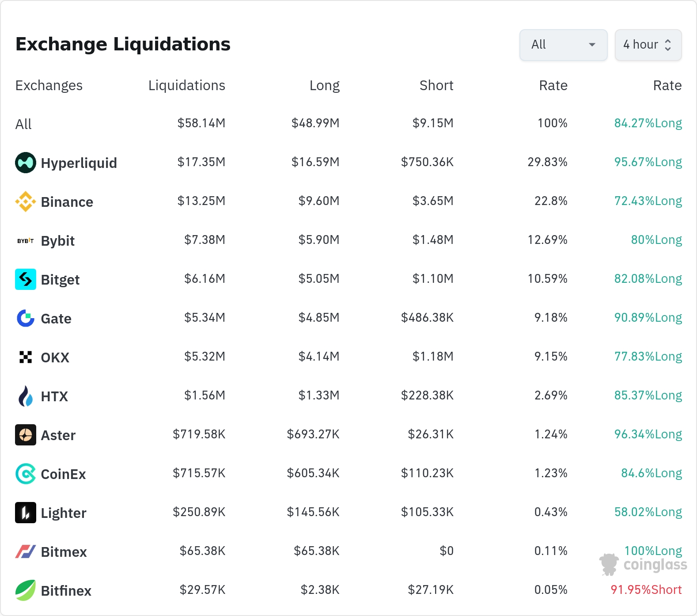
Task: Sort by the Short column header
Action: [436, 85]
